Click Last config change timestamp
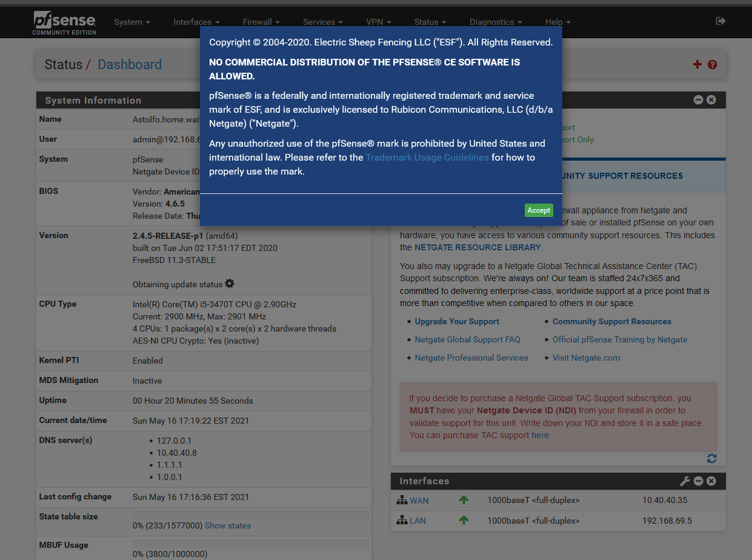 191,497
